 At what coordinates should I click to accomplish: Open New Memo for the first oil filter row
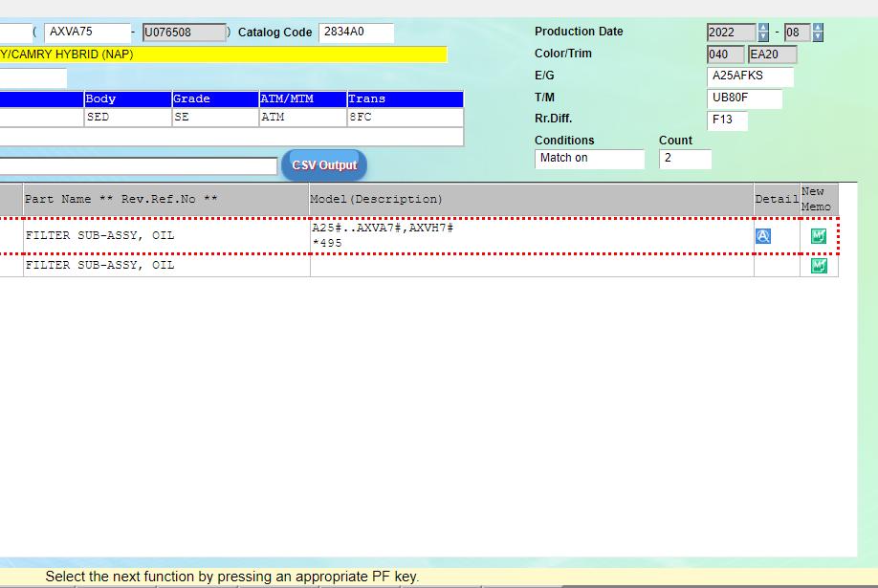click(818, 234)
